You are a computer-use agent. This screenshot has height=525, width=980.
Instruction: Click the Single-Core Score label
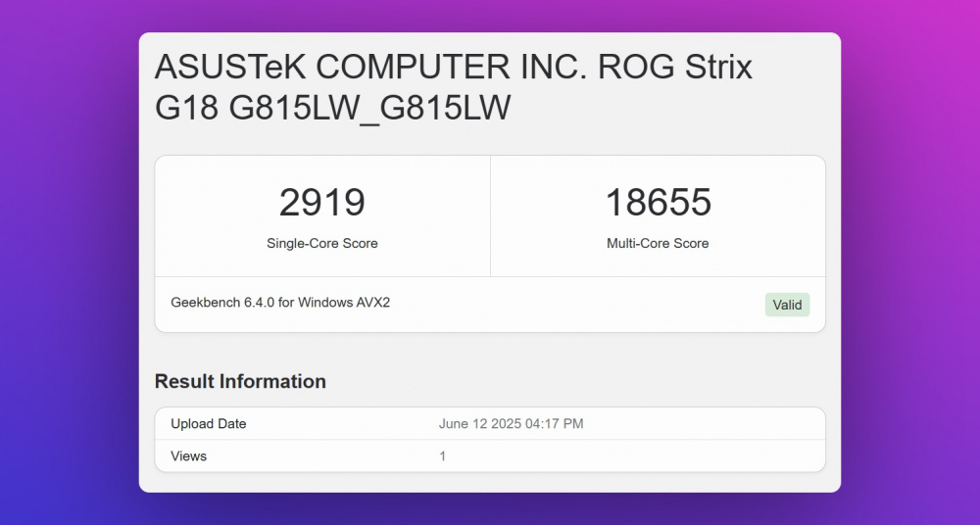click(322, 243)
